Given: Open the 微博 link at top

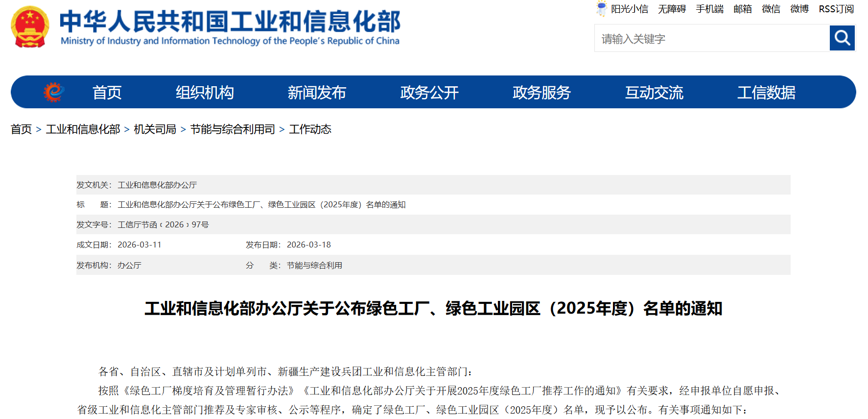Looking at the screenshot, I should pos(799,9).
